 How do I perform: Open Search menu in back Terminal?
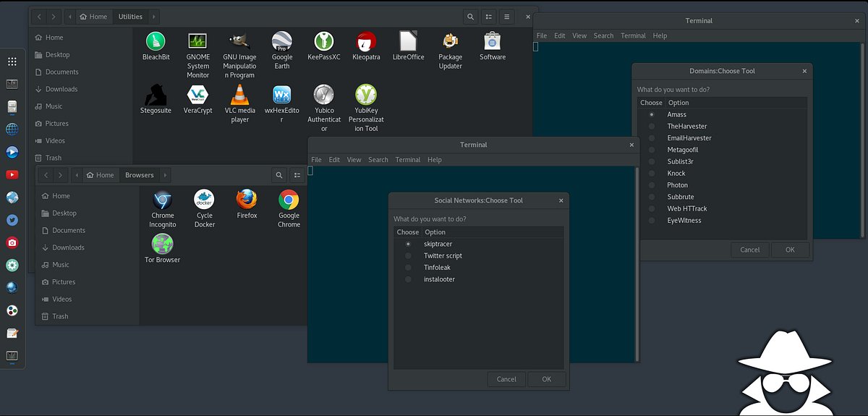(603, 35)
